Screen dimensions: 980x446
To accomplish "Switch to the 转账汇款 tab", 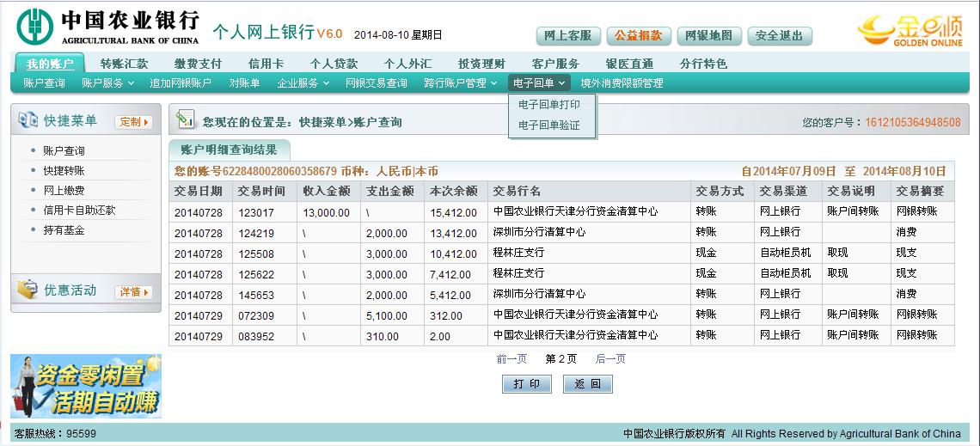I will [124, 64].
